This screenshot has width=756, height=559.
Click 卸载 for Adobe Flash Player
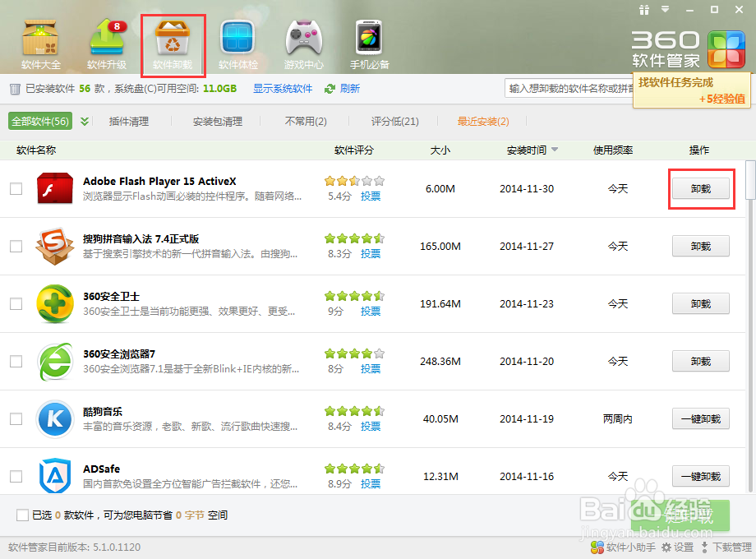(701, 188)
